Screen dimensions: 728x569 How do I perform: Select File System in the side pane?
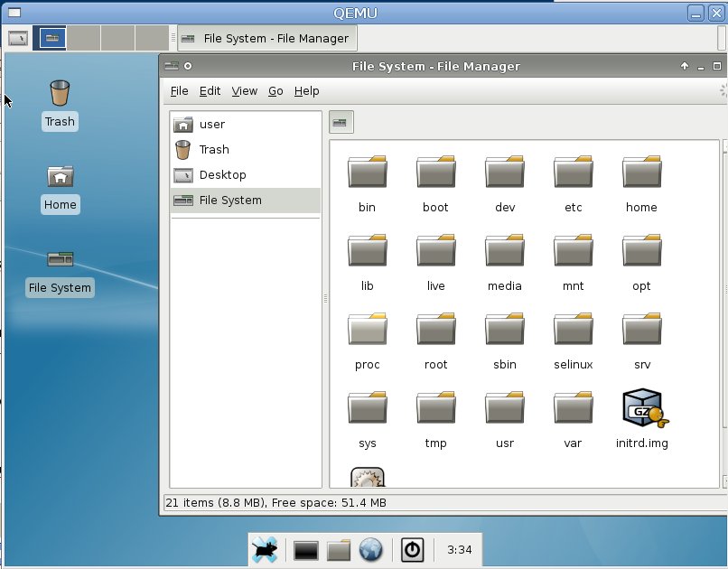(x=245, y=201)
